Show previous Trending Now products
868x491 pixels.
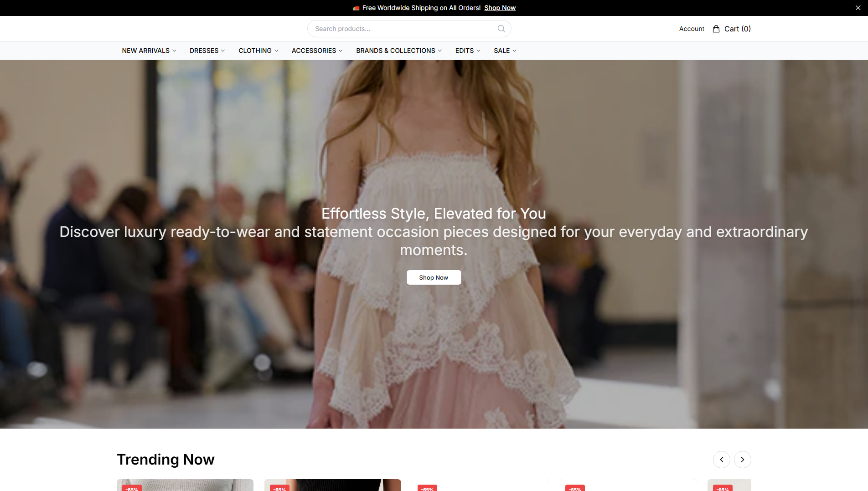[722, 460]
